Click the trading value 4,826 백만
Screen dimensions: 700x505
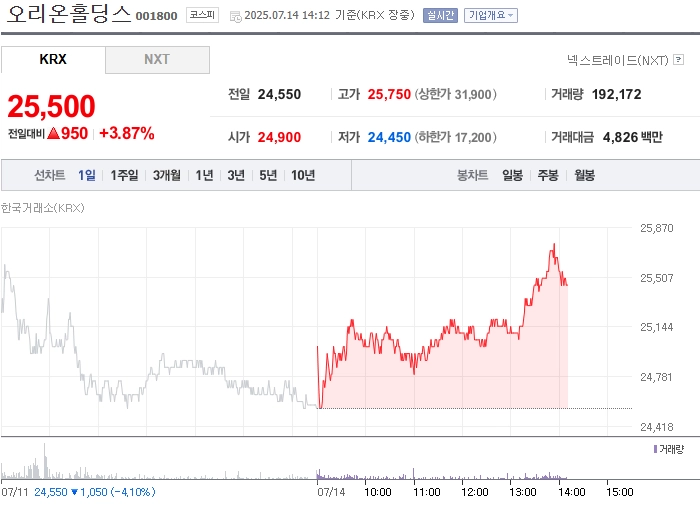633,137
